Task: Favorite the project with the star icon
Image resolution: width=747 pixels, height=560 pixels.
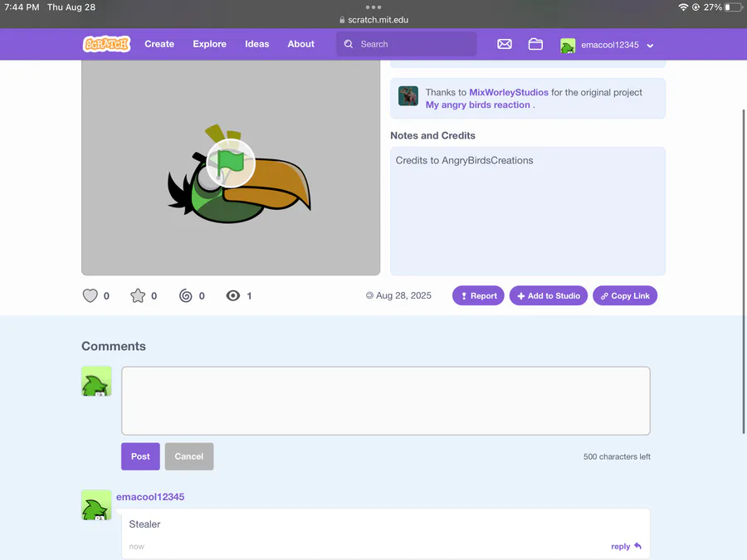Action: [x=138, y=295]
